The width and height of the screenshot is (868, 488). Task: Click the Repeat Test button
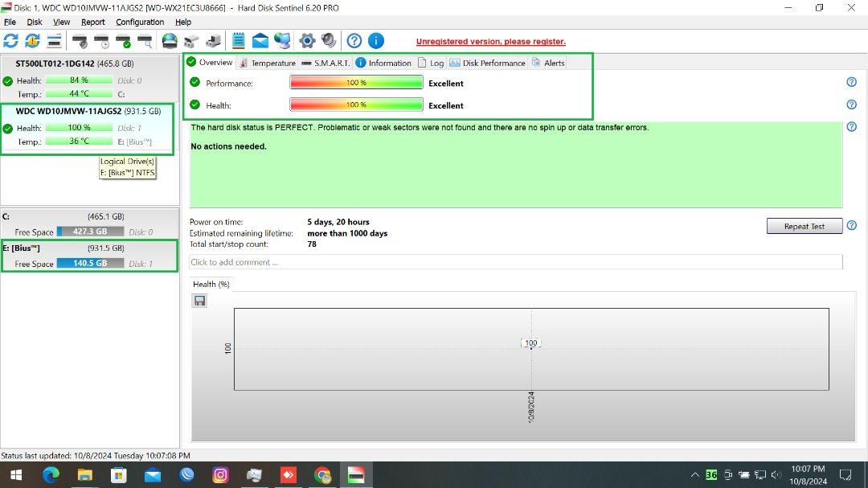pyautogui.click(x=805, y=226)
